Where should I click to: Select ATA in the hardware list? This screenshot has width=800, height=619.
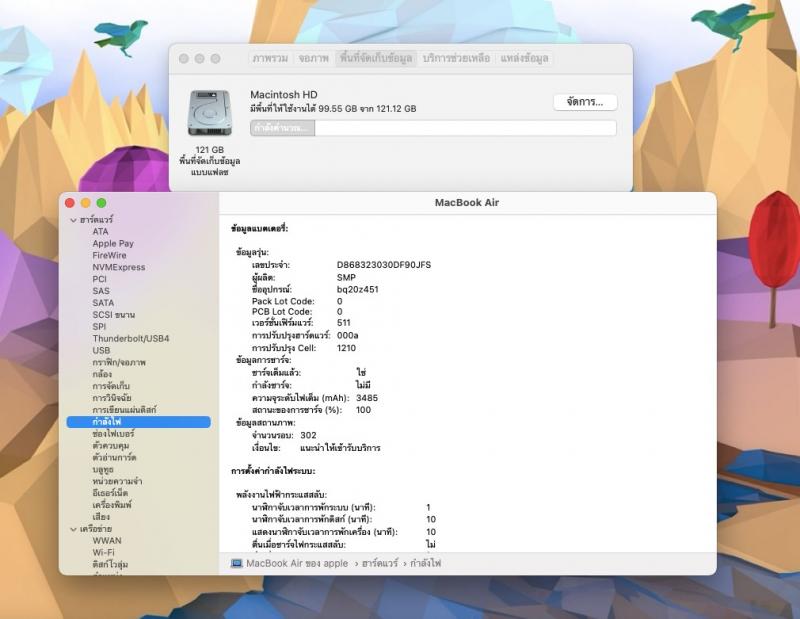(x=101, y=232)
